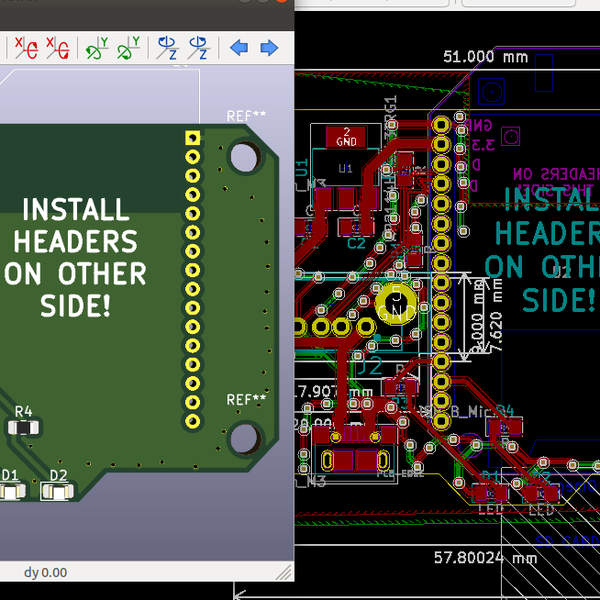Viewport: 600px width, 600px height.
Task: Select the R4 resistor in the 3D viewer
Action: (x=23, y=428)
